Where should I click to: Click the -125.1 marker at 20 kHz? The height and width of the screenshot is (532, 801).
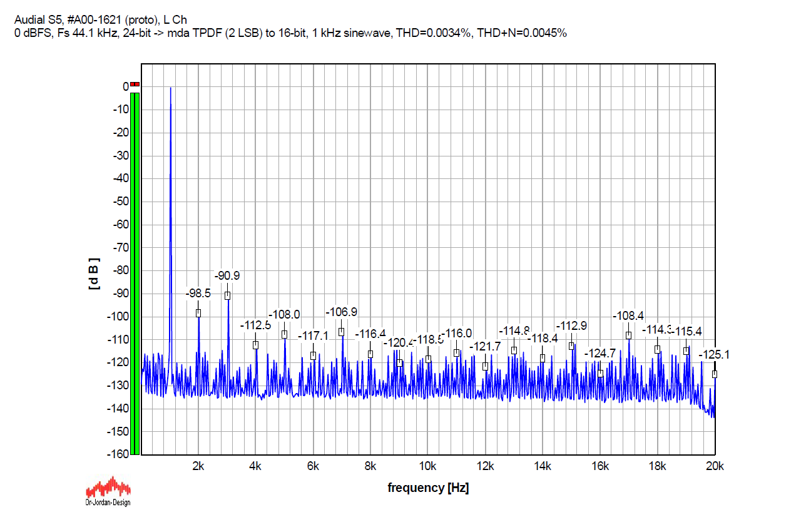715,374
